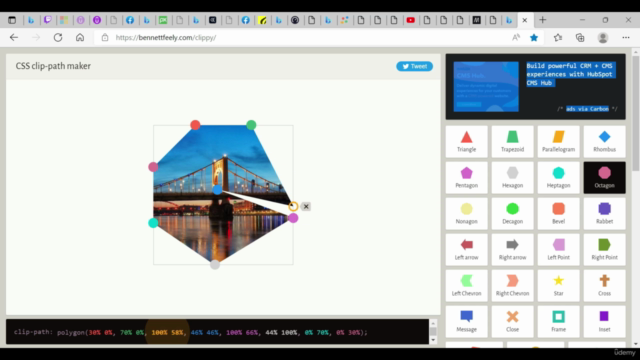Screen dimensions: 640x360
Task: Select the Inset shape
Action: [x=604, y=321]
